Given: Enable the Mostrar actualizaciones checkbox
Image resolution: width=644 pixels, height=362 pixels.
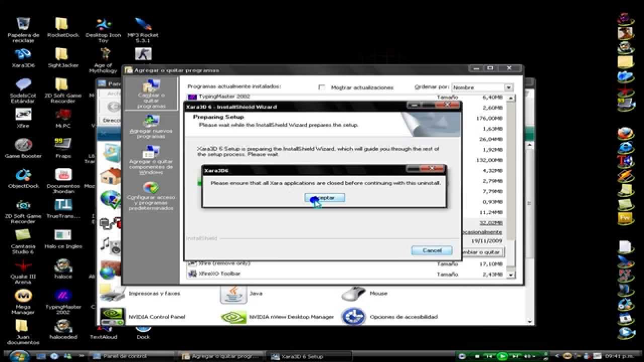Looking at the screenshot, I should coord(322,87).
